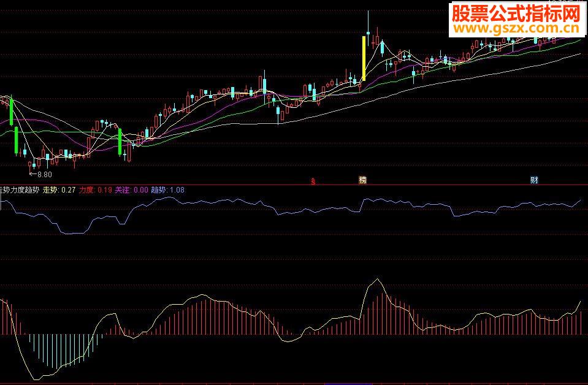Viewport: 588px width, 385px height.
Task: Open the 榜 event marker
Action: (x=362, y=180)
